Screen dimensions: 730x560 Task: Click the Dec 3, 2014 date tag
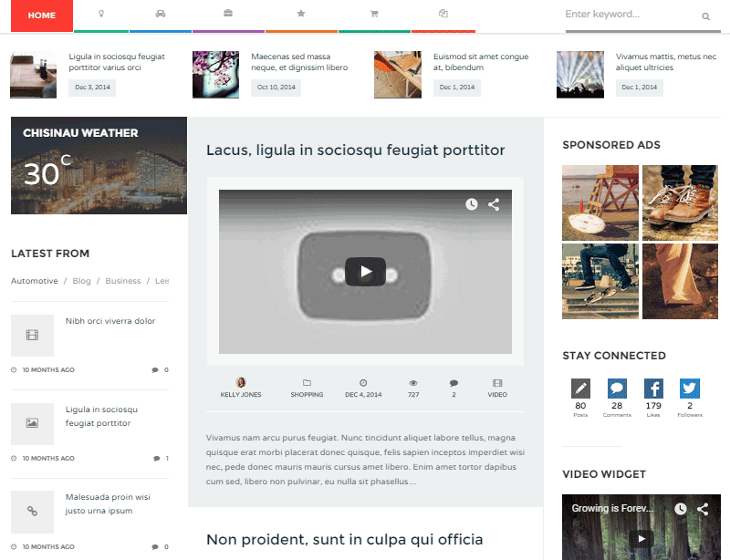tap(92, 87)
